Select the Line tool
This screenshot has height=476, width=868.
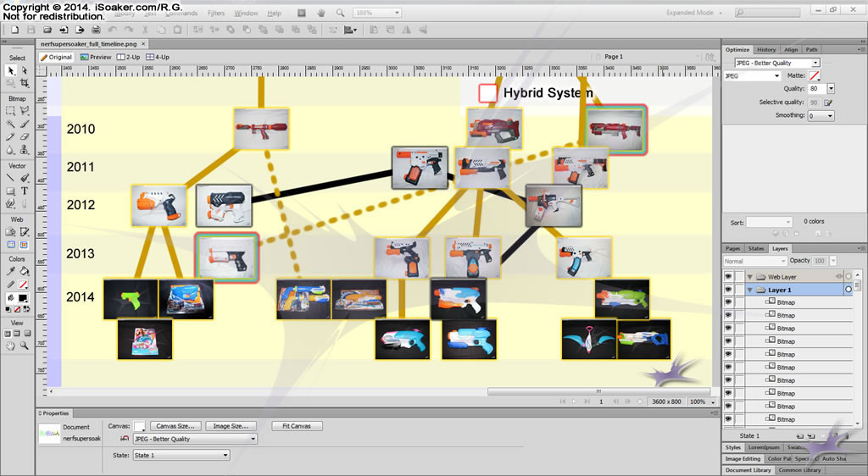(10, 178)
